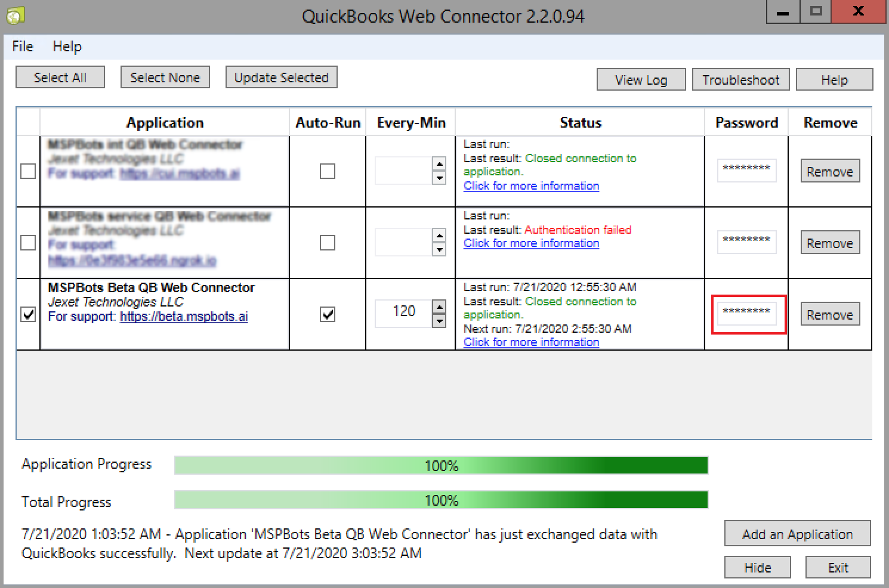The height and width of the screenshot is (588, 889).
Task: Decrease the 120 minute interval in Beta row
Action: click(x=439, y=321)
